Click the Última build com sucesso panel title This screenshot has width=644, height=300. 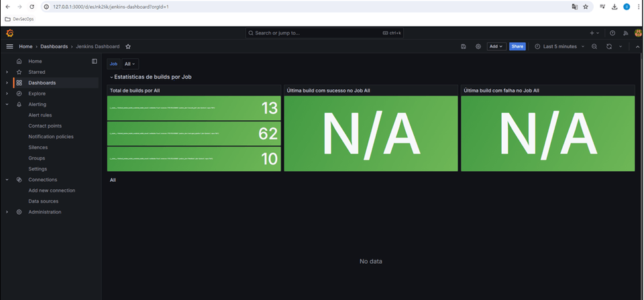click(328, 91)
